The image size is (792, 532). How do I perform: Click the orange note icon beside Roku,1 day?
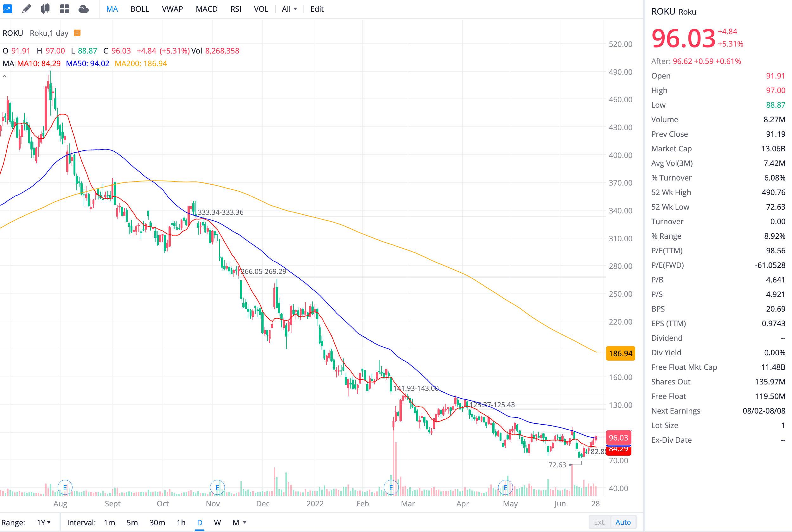point(77,33)
